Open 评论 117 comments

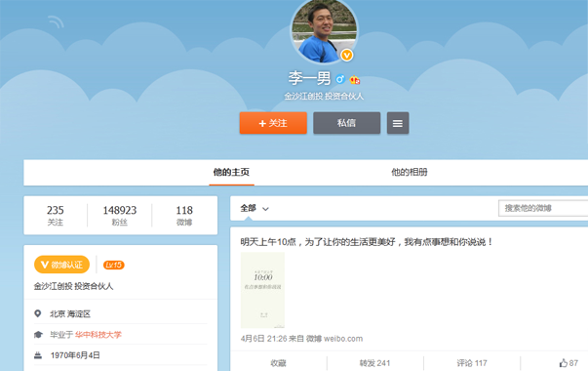point(472,363)
